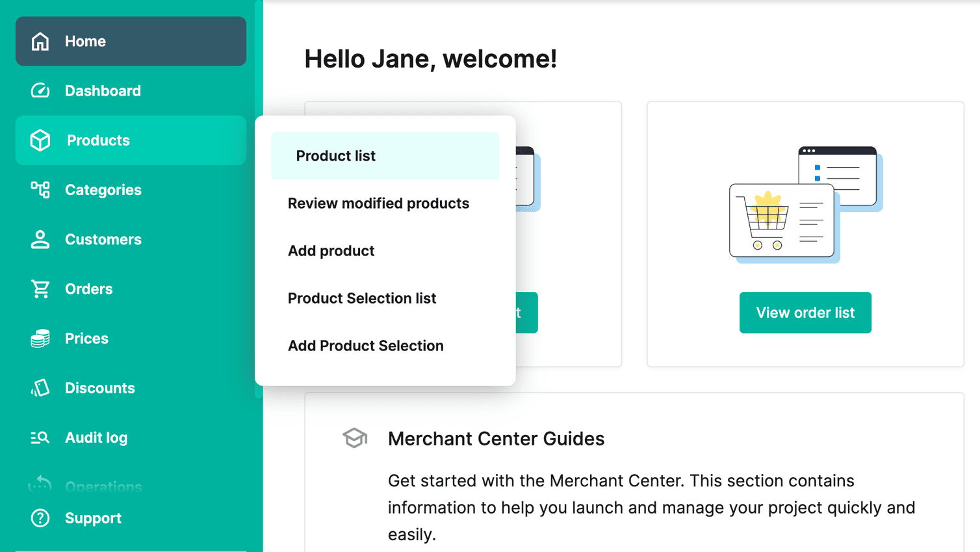Click the Products cube icon in sidebar
The height and width of the screenshot is (552, 980).
pyautogui.click(x=40, y=140)
